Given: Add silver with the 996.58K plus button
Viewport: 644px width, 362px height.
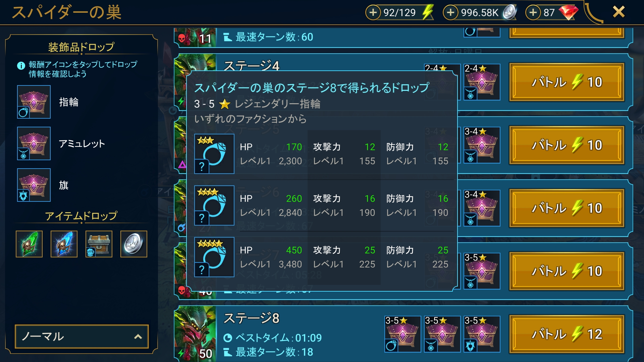Looking at the screenshot, I should pyautogui.click(x=450, y=13).
